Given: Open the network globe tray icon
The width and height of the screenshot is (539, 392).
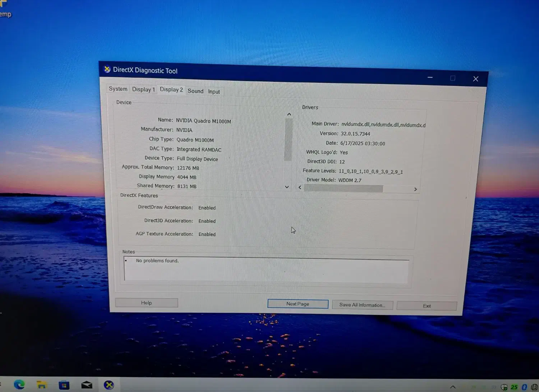Looking at the screenshot, I should coord(534,387).
